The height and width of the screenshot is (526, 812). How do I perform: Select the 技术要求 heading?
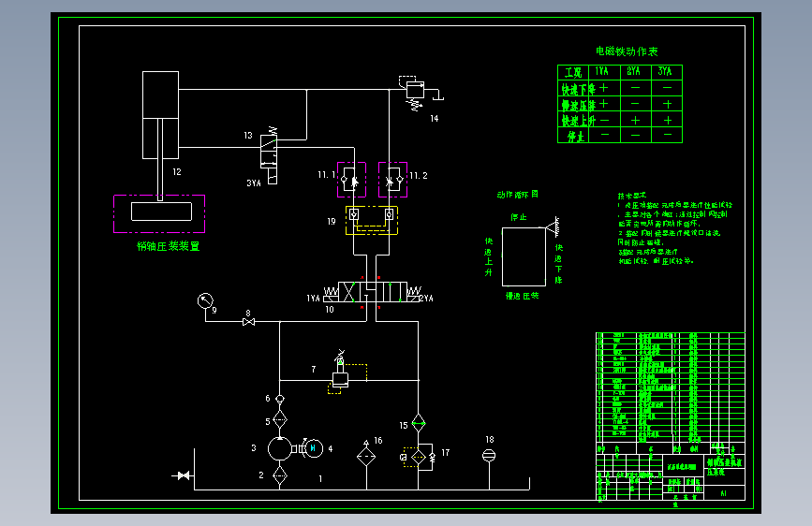632,196
